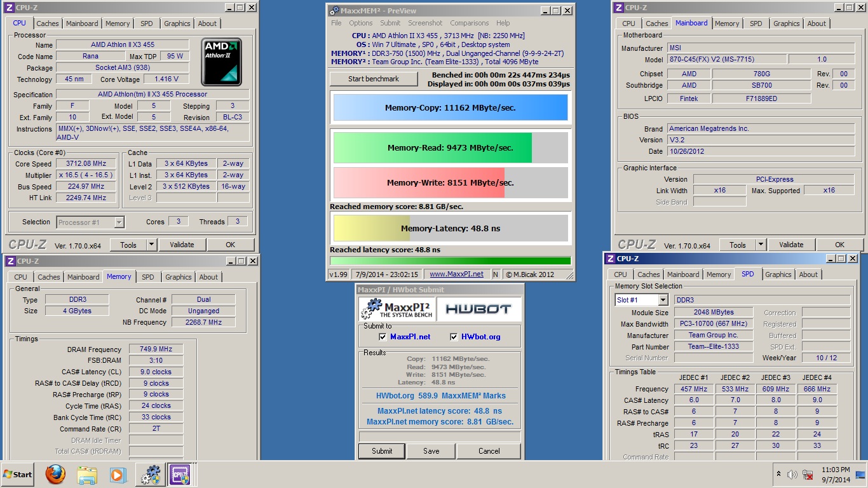Click the HWbot.org 589.9 MaxxMEM² Marks result
This screenshot has width=868, height=488.
click(x=440, y=395)
